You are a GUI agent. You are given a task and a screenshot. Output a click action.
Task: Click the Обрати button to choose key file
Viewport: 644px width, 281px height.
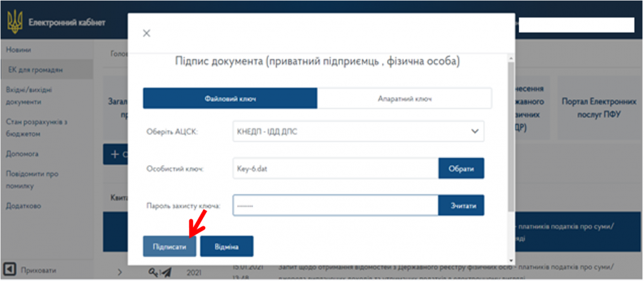(x=461, y=168)
